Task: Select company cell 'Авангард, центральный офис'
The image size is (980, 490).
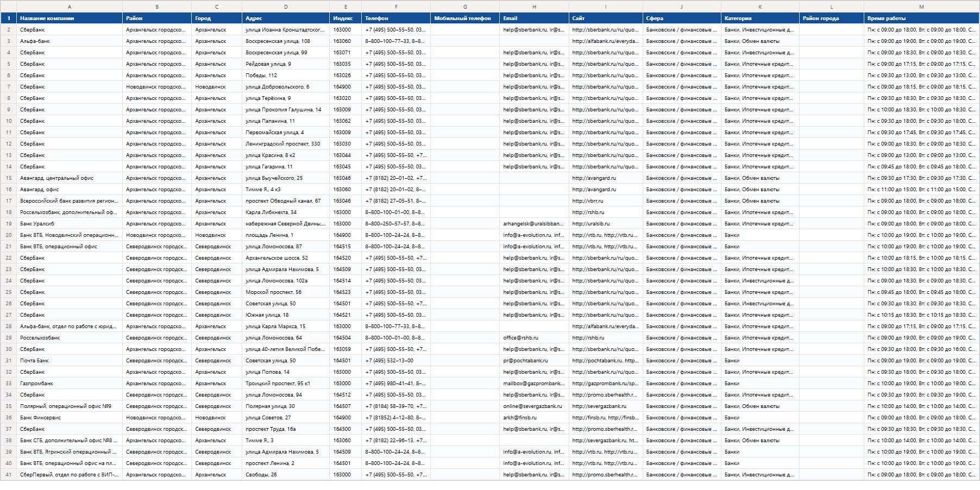Action: pos(70,178)
